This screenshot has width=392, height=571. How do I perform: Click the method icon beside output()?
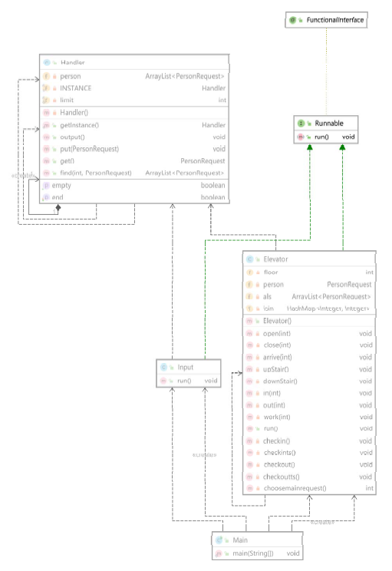click(x=46, y=137)
